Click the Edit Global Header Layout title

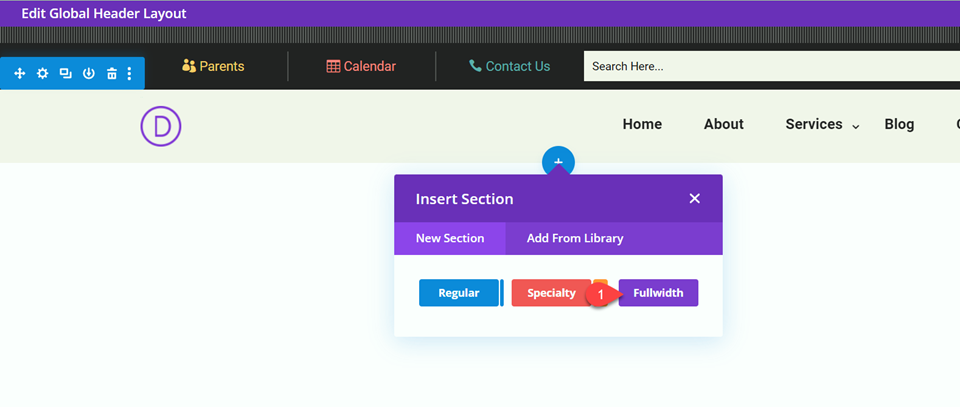click(104, 13)
